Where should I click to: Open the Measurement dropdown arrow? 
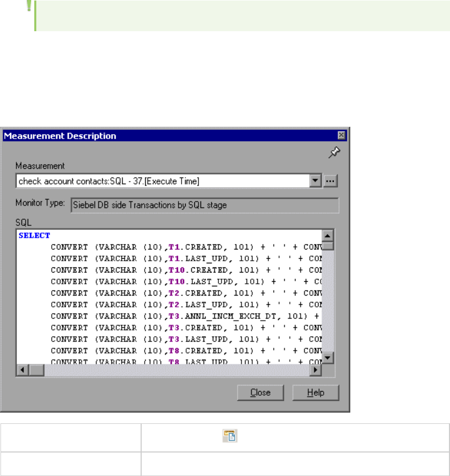315,181
